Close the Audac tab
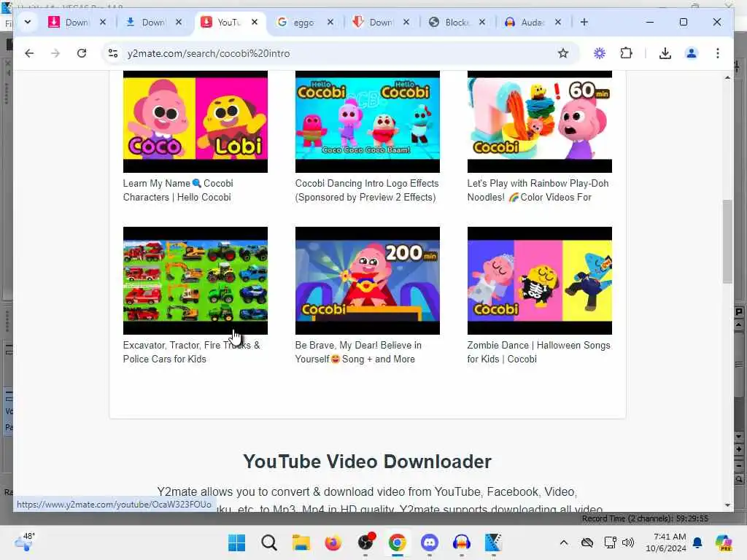This screenshot has height=560, width=747. click(558, 23)
